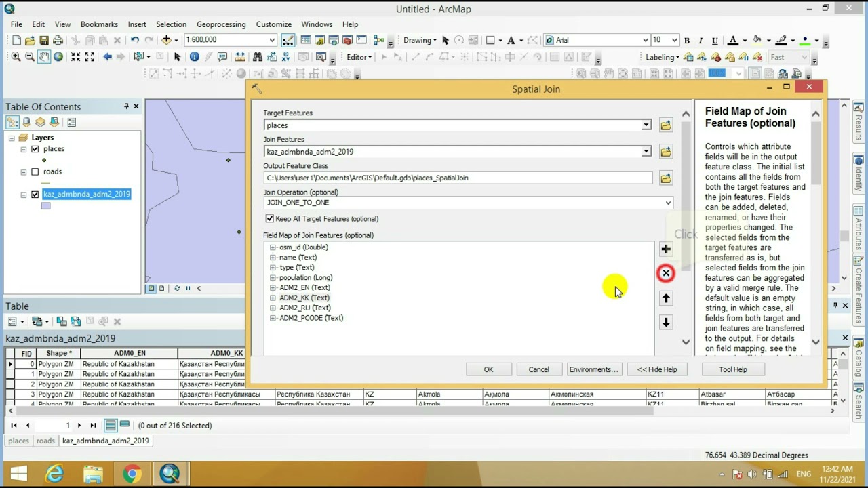Go back to previous extent arrow
Viewport: 868px width, 488px height.
click(107, 57)
